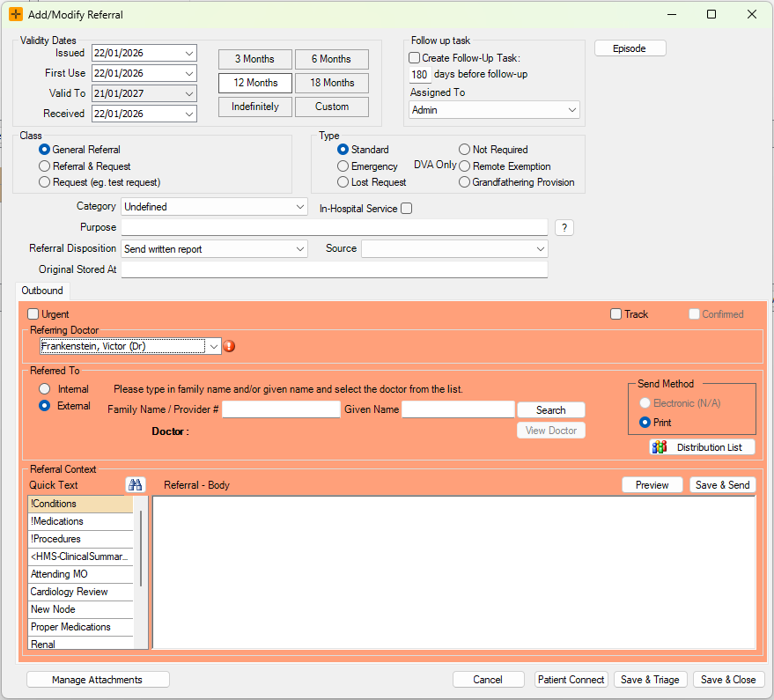This screenshot has height=700, width=774.
Task: Click the Distribution List people icon
Action: point(659,447)
